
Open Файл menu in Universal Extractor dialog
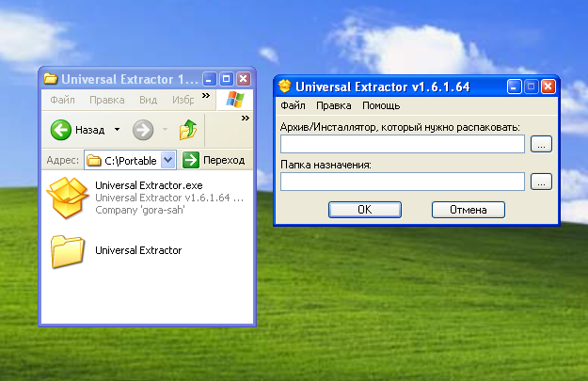tap(293, 105)
